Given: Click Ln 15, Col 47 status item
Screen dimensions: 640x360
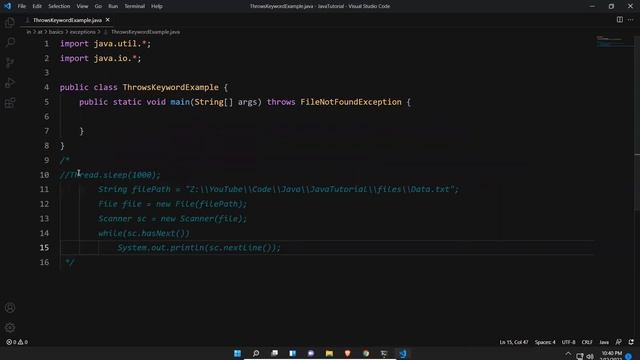Looking at the screenshot, I should click(x=513, y=342).
